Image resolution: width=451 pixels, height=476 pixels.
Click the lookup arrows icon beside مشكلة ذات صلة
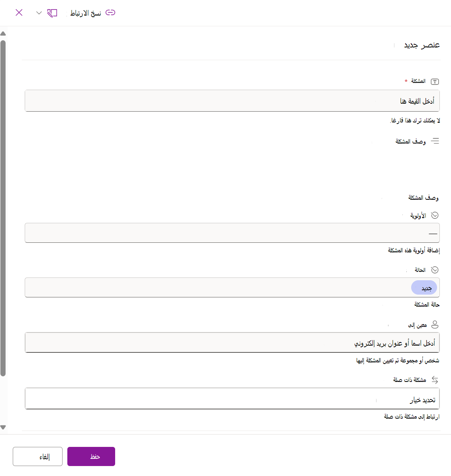click(435, 380)
